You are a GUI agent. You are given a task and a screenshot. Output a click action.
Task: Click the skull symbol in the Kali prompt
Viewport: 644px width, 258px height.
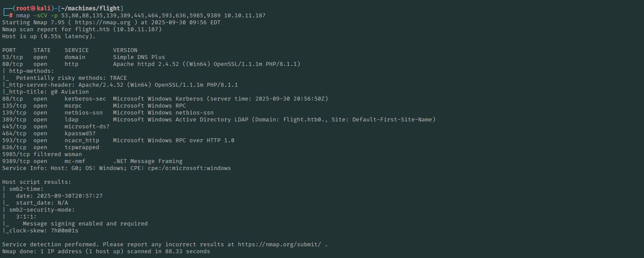[x=32, y=8]
